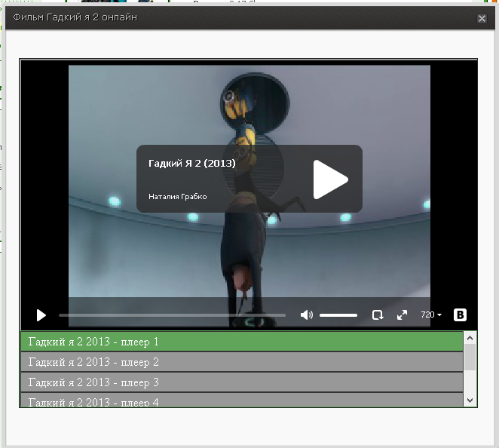Adjust the volume slider
Image resolution: width=499 pixels, height=448 pixels.
pos(338,315)
